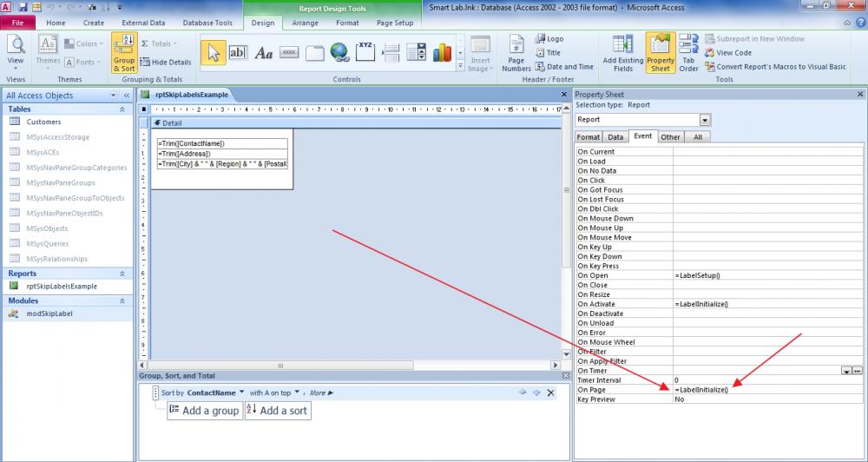Add Page Numbers to the report

516,53
